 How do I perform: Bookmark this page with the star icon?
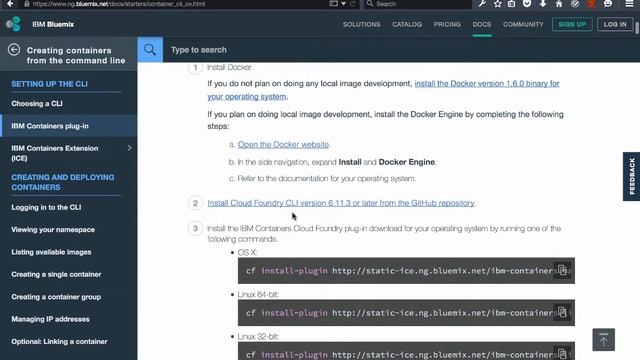(497, 4)
